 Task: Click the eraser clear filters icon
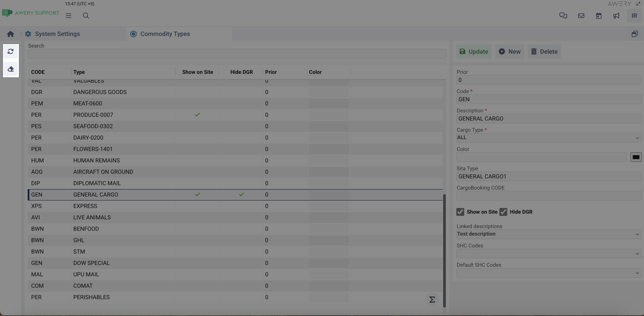(x=11, y=69)
